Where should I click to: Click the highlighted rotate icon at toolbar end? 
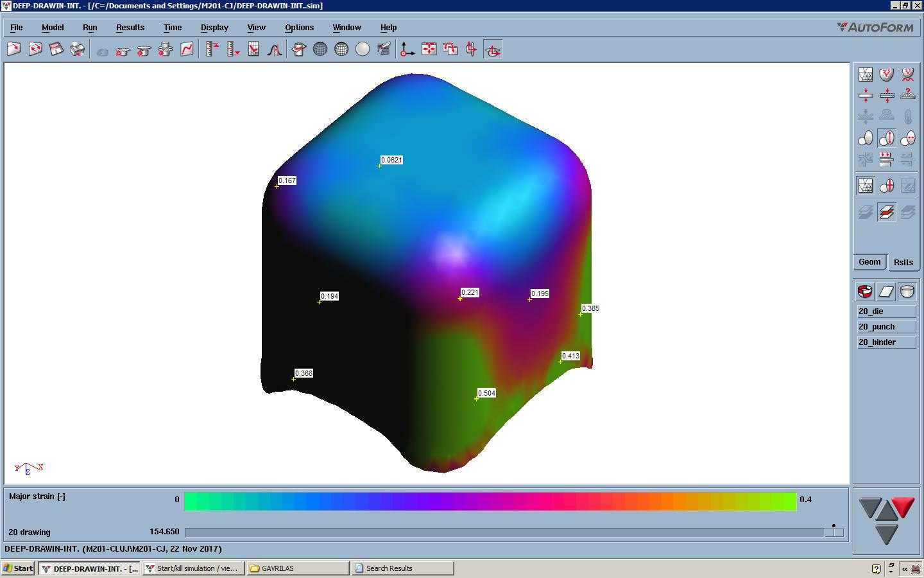pos(493,49)
